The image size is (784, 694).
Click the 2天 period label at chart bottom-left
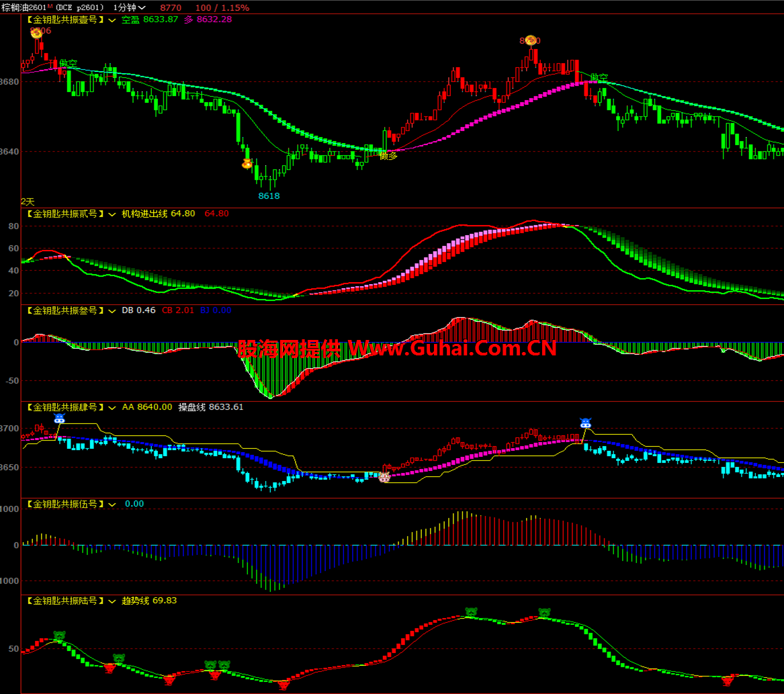(28, 201)
